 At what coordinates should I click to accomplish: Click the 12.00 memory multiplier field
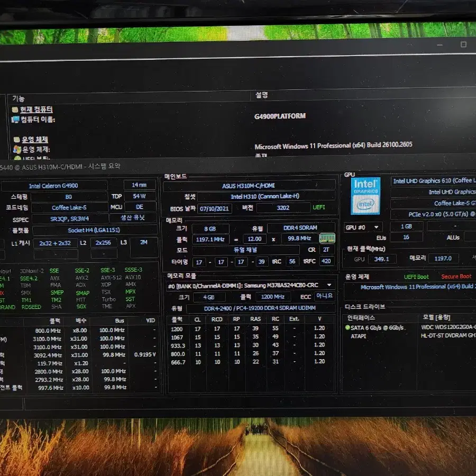pos(254,239)
